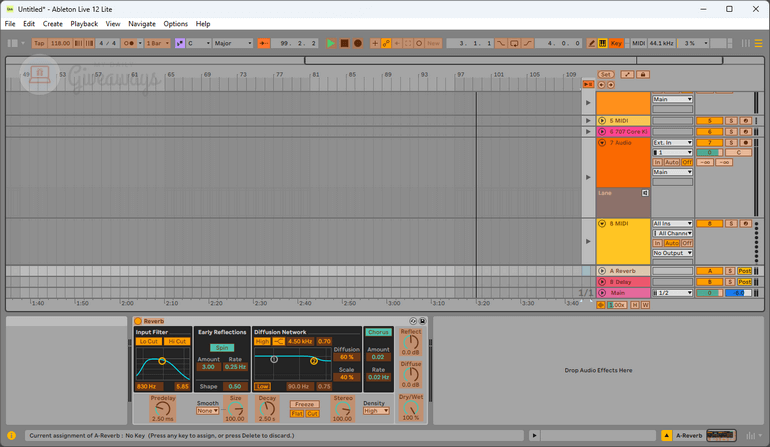Screen dimensions: 770x447
Task: Toggle the Automation Arm button
Action: (x=386, y=43)
